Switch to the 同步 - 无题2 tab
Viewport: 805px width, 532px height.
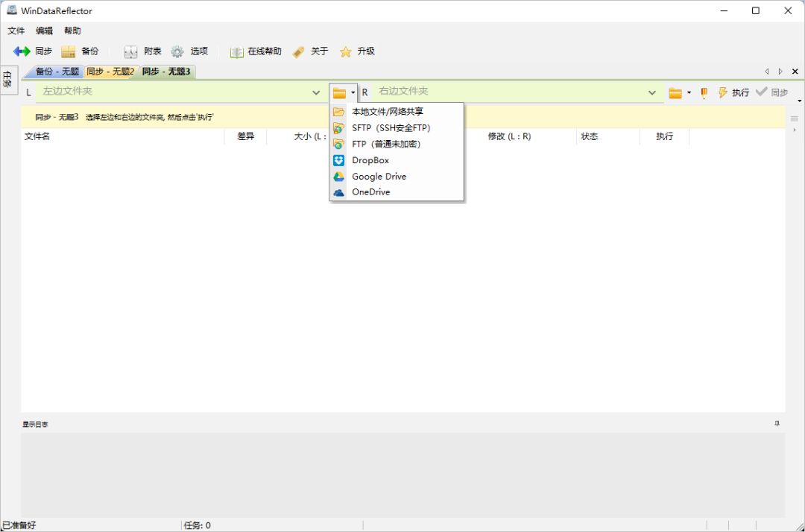110,72
